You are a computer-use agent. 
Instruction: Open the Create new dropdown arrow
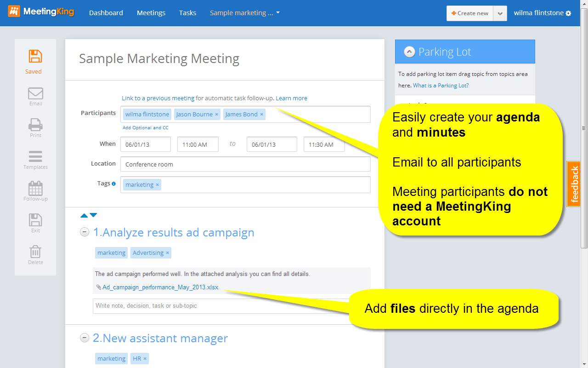[500, 13]
